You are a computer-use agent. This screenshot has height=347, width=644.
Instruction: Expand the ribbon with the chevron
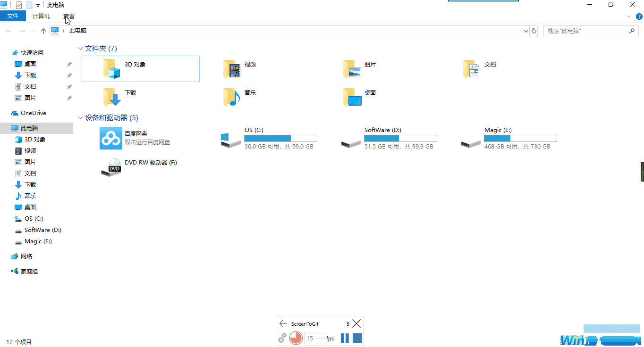pos(629,17)
